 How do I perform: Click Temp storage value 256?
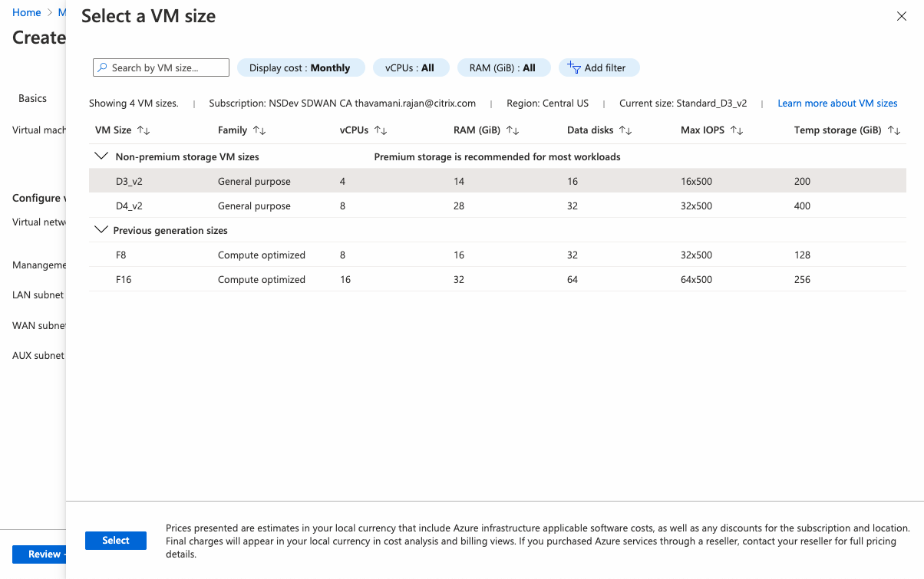pyautogui.click(x=802, y=279)
